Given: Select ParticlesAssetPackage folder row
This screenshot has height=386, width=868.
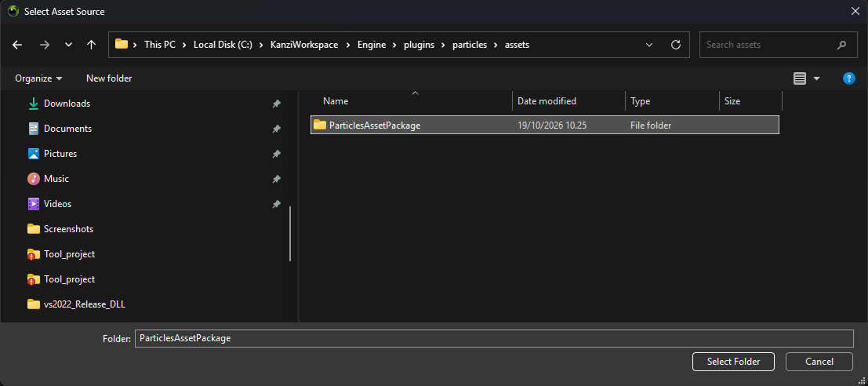Looking at the screenshot, I should click(545, 126).
